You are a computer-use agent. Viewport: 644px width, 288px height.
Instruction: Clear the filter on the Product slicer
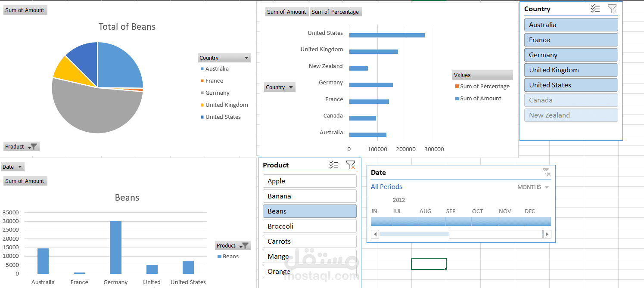click(x=351, y=165)
